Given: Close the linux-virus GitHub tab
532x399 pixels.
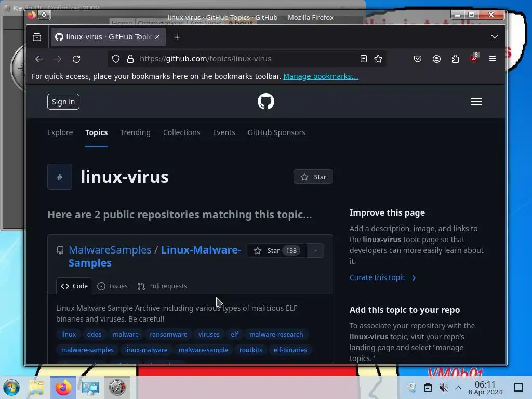Looking at the screenshot, I should [157, 37].
